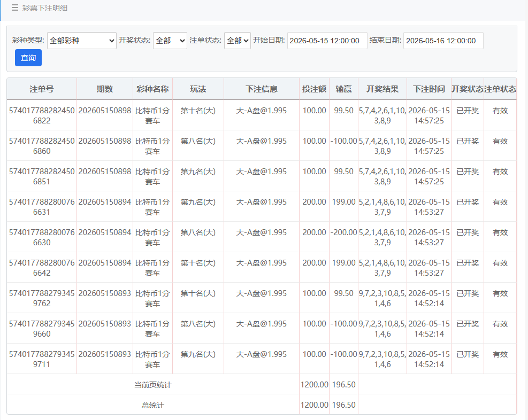The width and height of the screenshot is (528, 420).
Task: Click the 玩法 column header
Action: (x=198, y=89)
